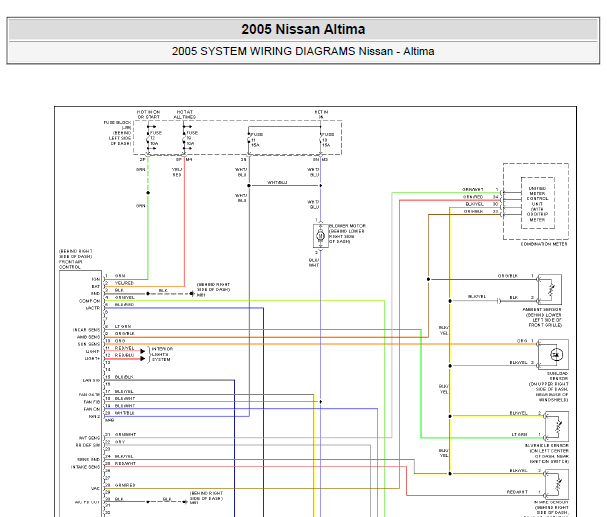Click the pin 28 "GRN/RED" wire label

pos(125,485)
